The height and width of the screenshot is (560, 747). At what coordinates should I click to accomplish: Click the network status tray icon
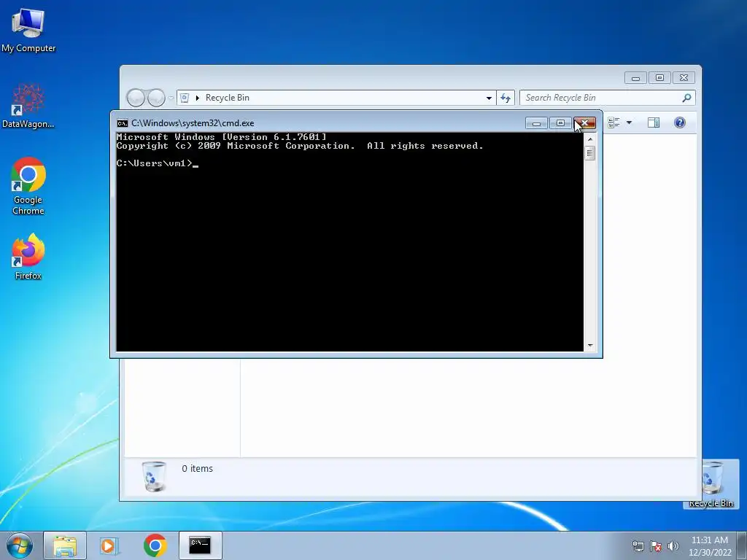tap(638, 546)
